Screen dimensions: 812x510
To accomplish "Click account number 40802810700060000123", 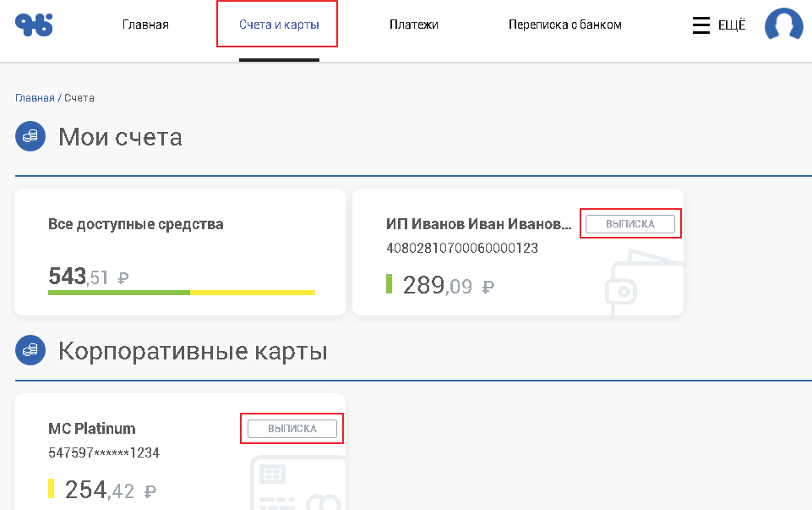I will (x=462, y=248).
